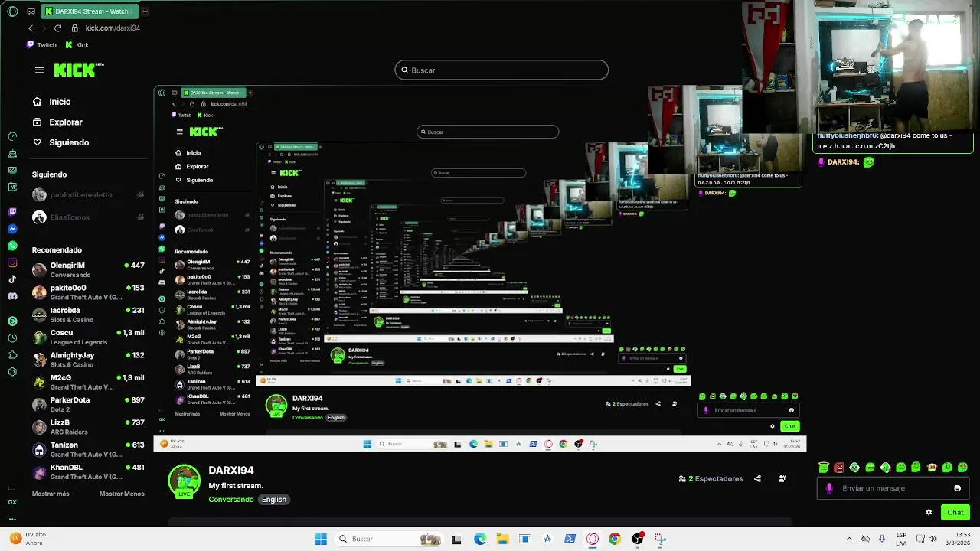Click the English language tag
This screenshot has width=980, height=551.
273,500
